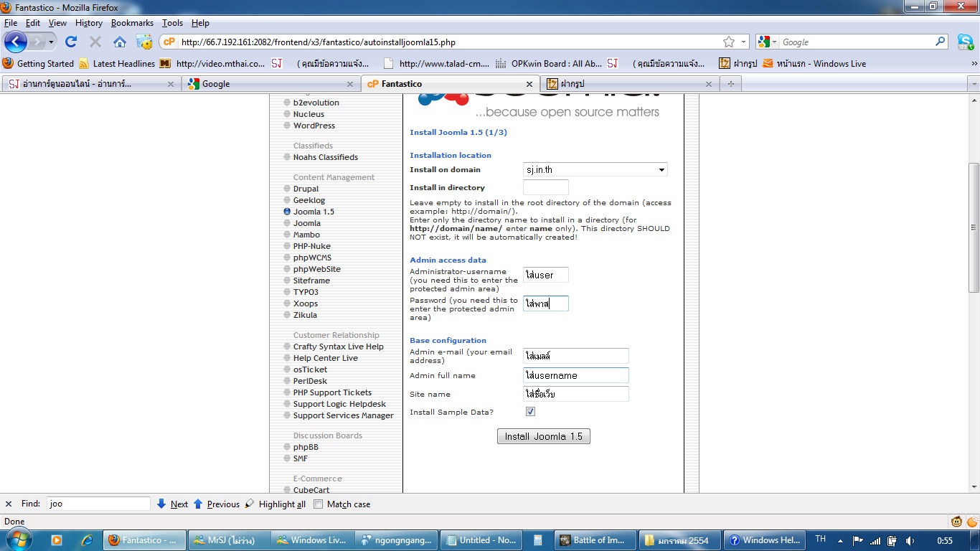Toggle the Install Sample Data checkbox
The width and height of the screenshot is (980, 551).
pos(531,412)
